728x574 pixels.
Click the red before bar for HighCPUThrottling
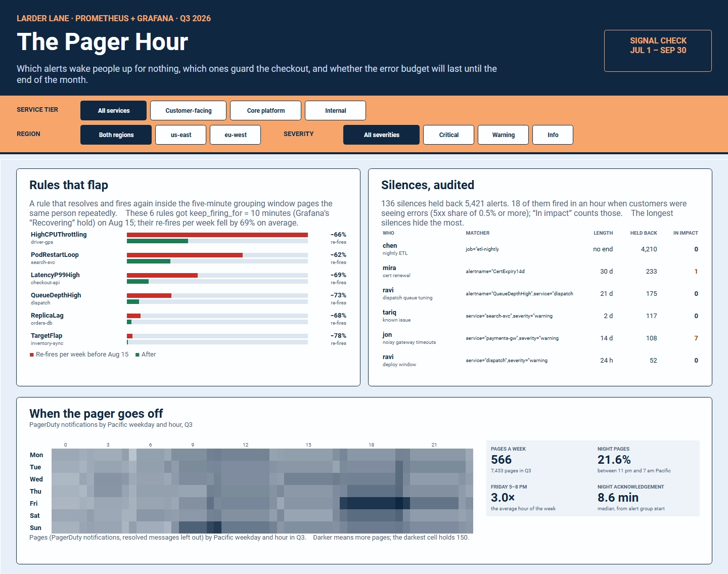(217, 235)
